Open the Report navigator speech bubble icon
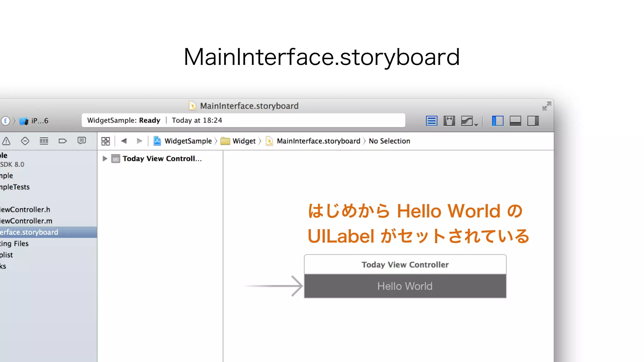The image size is (644, 362). click(82, 141)
